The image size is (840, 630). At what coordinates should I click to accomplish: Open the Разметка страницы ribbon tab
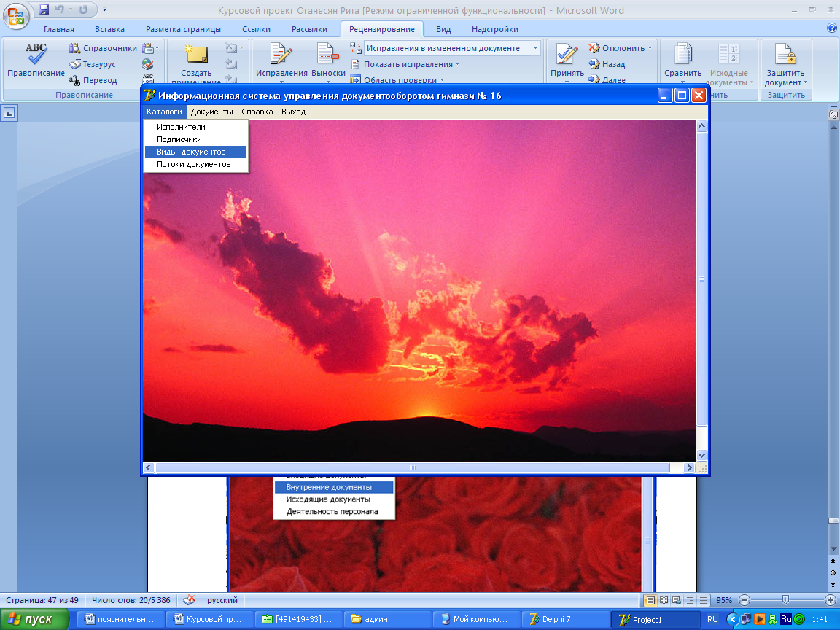(183, 29)
